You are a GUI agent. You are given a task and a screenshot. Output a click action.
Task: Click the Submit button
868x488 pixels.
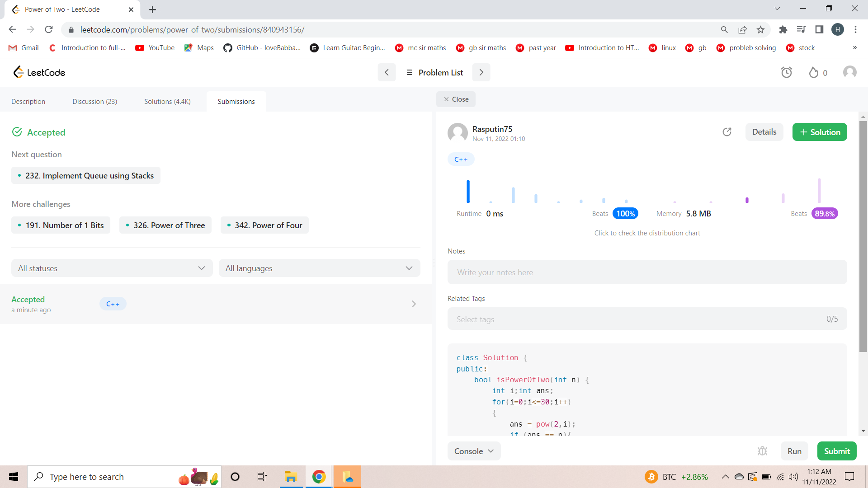[836, 450]
